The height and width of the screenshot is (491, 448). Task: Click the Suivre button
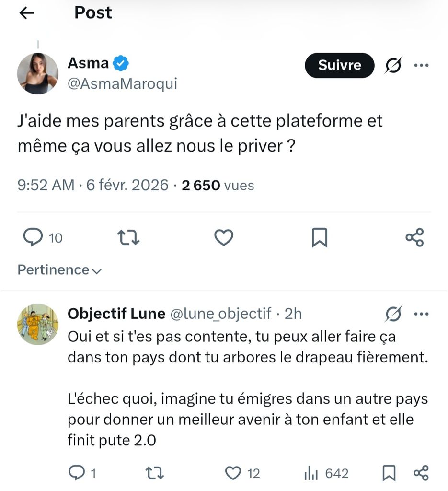pos(339,65)
